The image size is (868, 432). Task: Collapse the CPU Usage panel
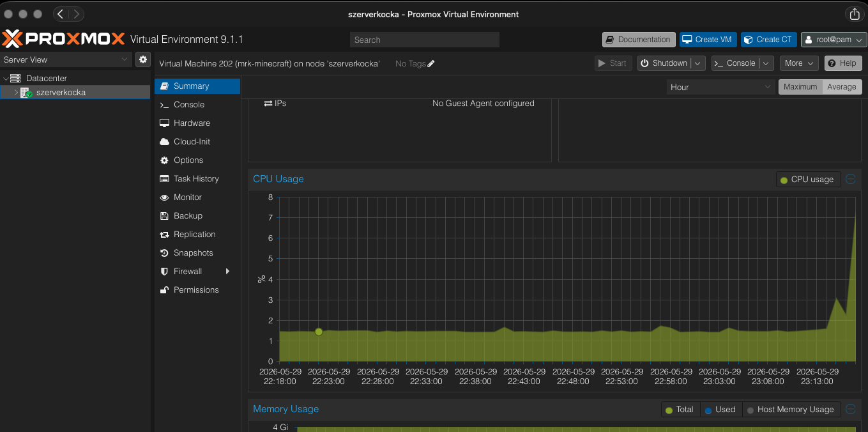coord(851,179)
